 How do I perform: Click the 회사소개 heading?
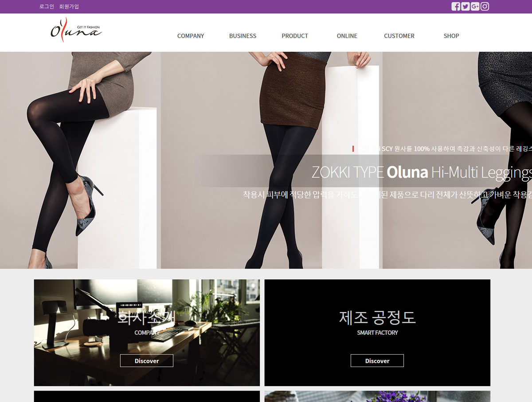(147, 317)
